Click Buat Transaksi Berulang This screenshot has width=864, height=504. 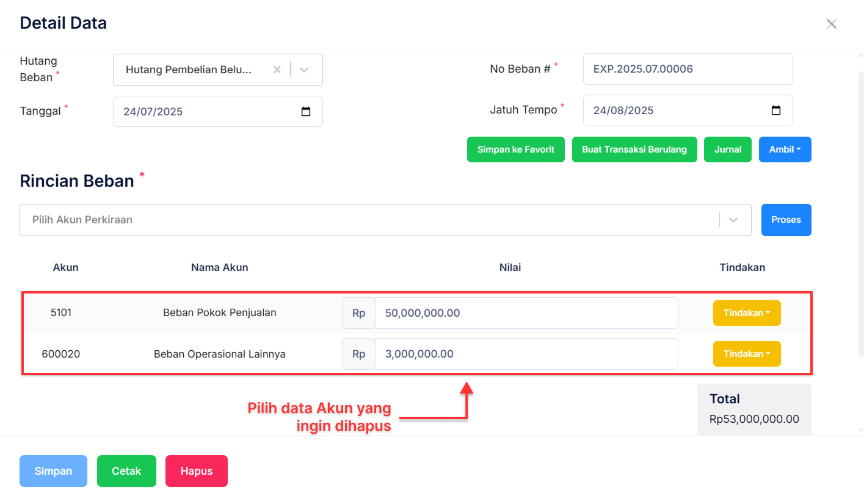[x=634, y=149]
